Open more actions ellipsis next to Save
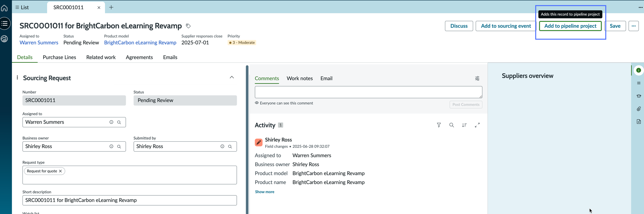 pyautogui.click(x=633, y=26)
